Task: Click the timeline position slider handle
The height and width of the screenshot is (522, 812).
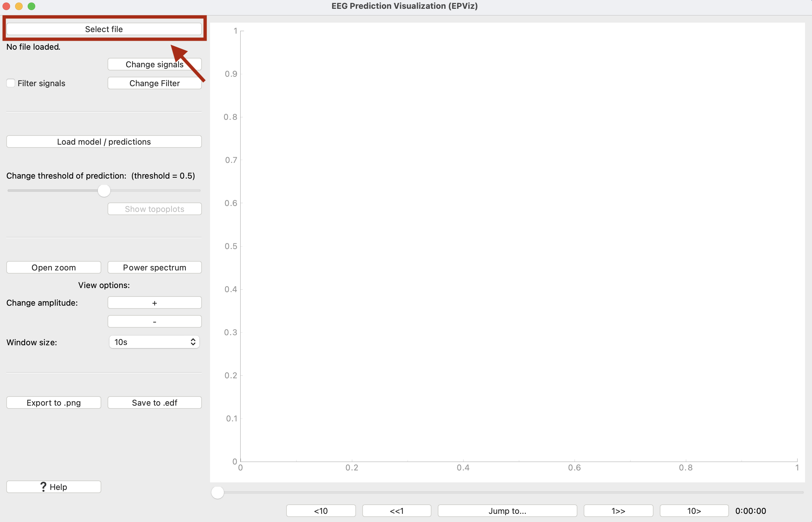Action: click(218, 492)
